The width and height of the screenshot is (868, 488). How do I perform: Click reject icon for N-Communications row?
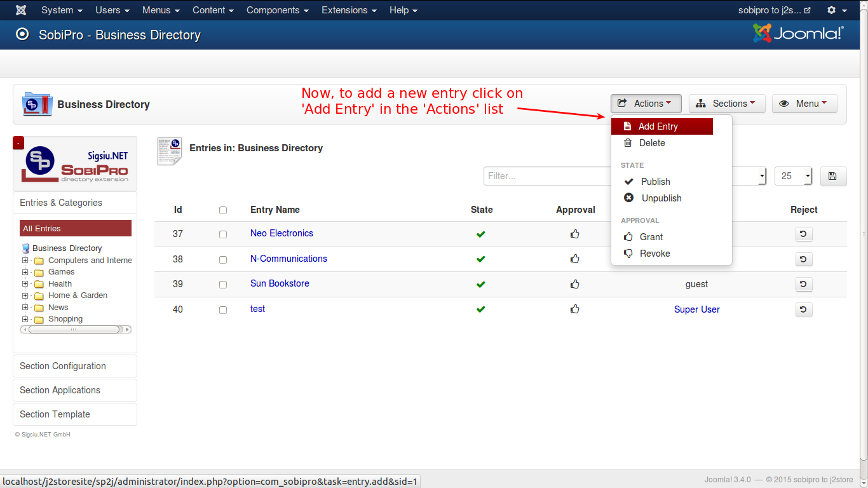tap(804, 259)
